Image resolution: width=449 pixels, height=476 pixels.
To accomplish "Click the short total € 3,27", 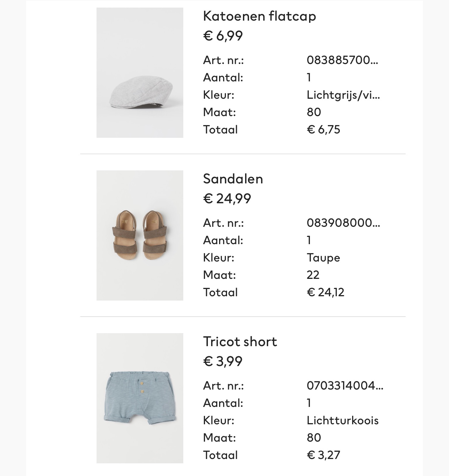I will tap(324, 455).
